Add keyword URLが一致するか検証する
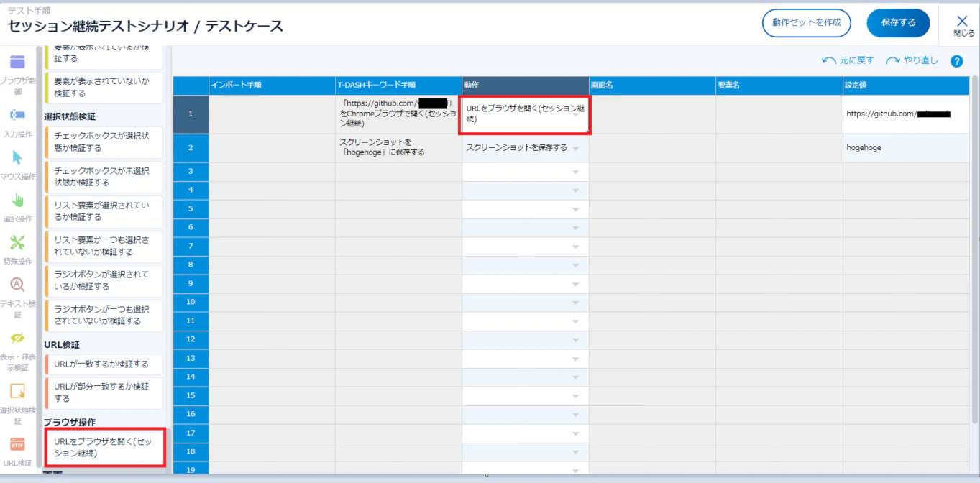The width and height of the screenshot is (980, 483). pos(104,364)
